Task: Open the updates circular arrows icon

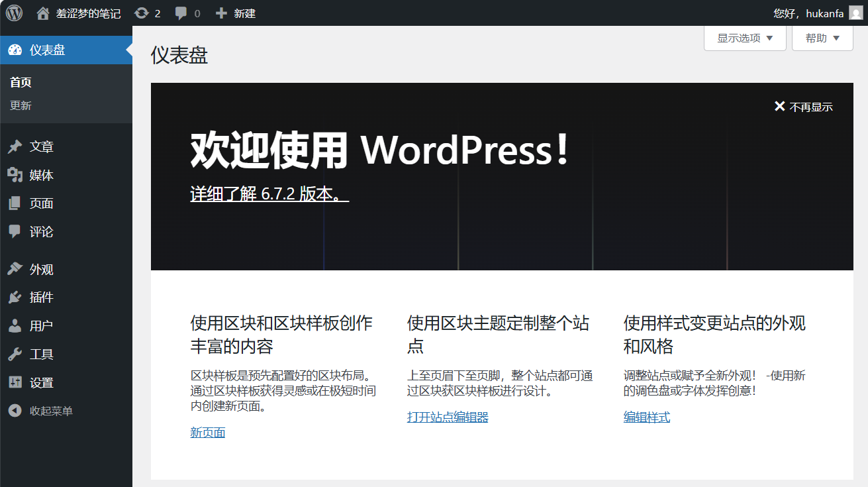Action: pyautogui.click(x=141, y=13)
